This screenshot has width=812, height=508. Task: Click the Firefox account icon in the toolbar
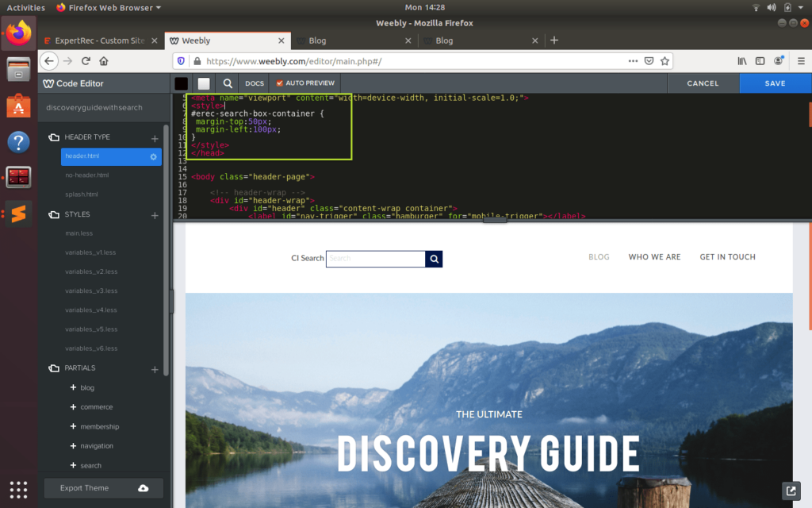coord(779,60)
